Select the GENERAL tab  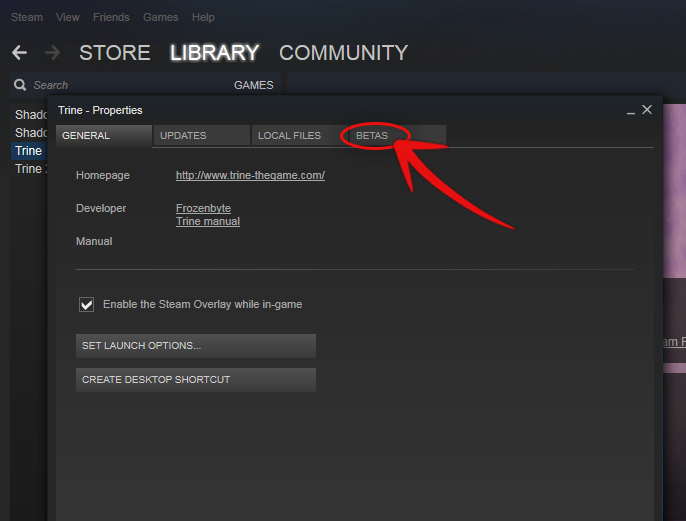(104, 136)
